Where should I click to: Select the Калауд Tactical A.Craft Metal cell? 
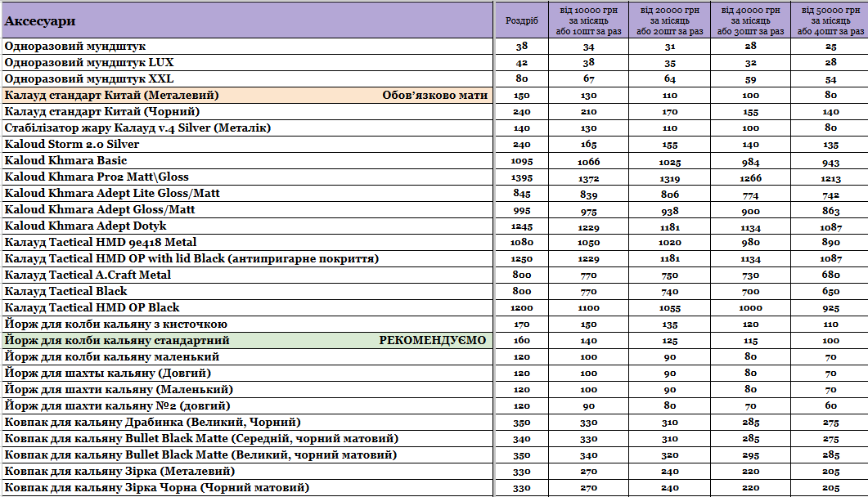coord(88,275)
